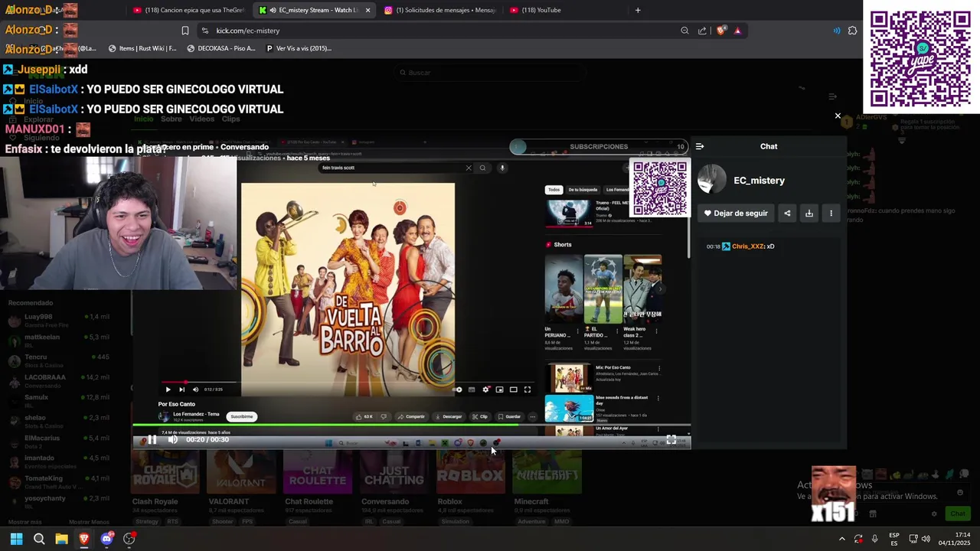980x551 pixels.
Task: Open the DECOKASA bookmark
Action: (x=221, y=48)
